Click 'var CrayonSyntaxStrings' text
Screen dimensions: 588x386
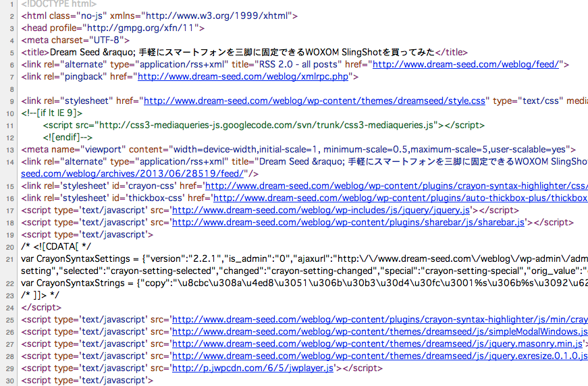pos(73,283)
